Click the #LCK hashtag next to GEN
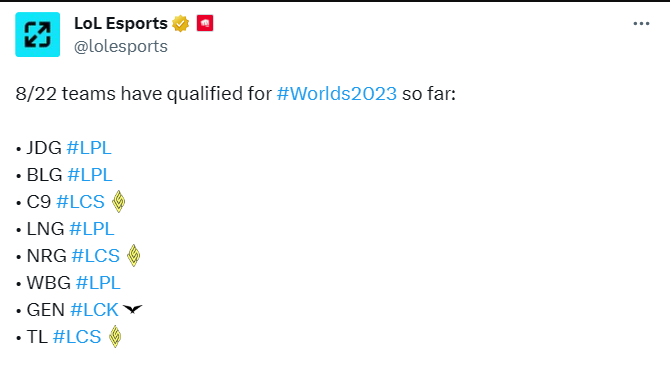The width and height of the screenshot is (670, 368). [94, 310]
